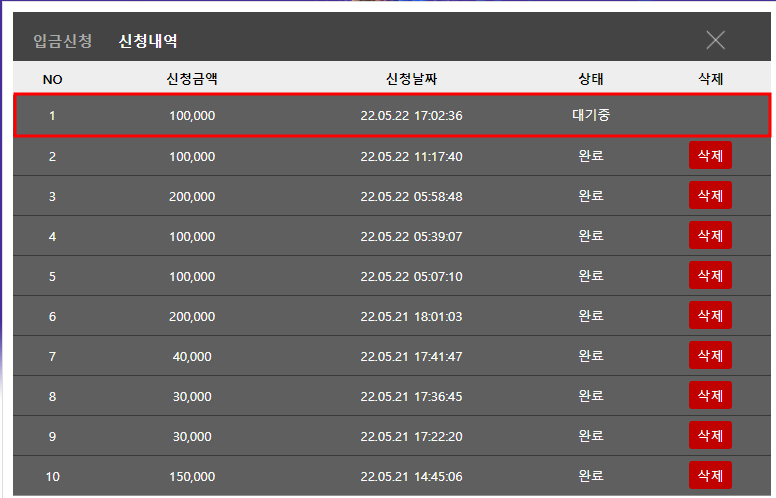Screen dimensions: 776x498
Task: Close the dialog with the X icon
Action: tap(715, 40)
